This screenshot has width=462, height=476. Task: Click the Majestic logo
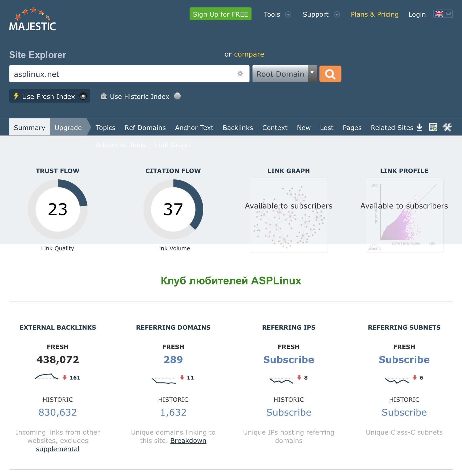tap(33, 19)
